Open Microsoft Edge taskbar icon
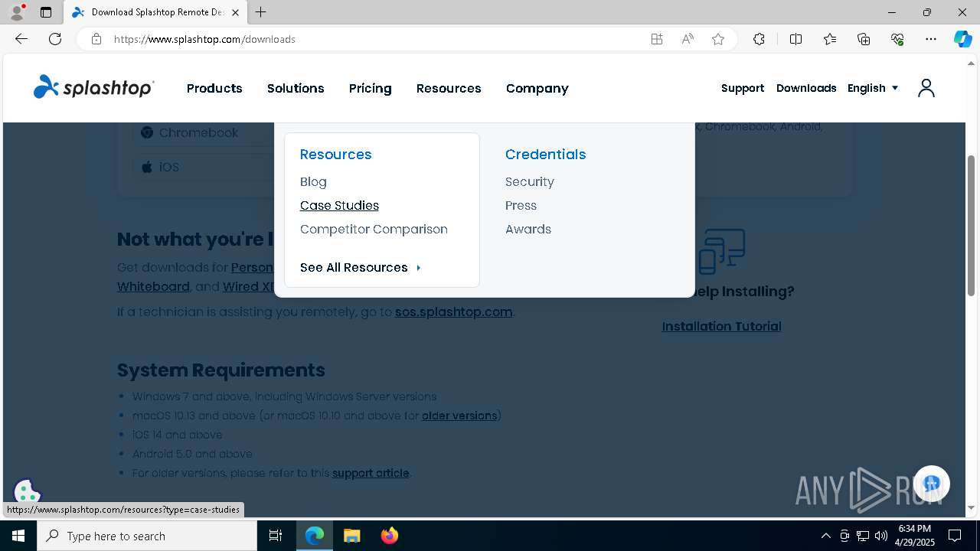Viewport: 980px width, 551px height. [315, 536]
